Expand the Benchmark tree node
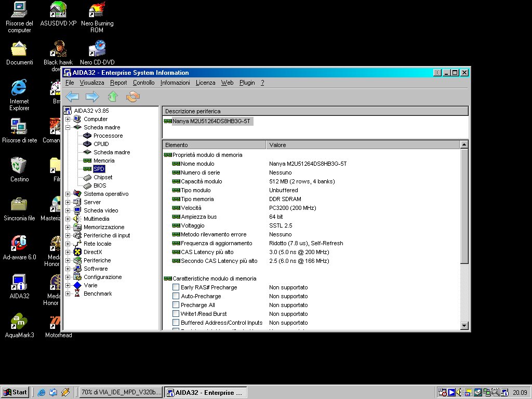The width and height of the screenshot is (532, 399). pos(68,294)
